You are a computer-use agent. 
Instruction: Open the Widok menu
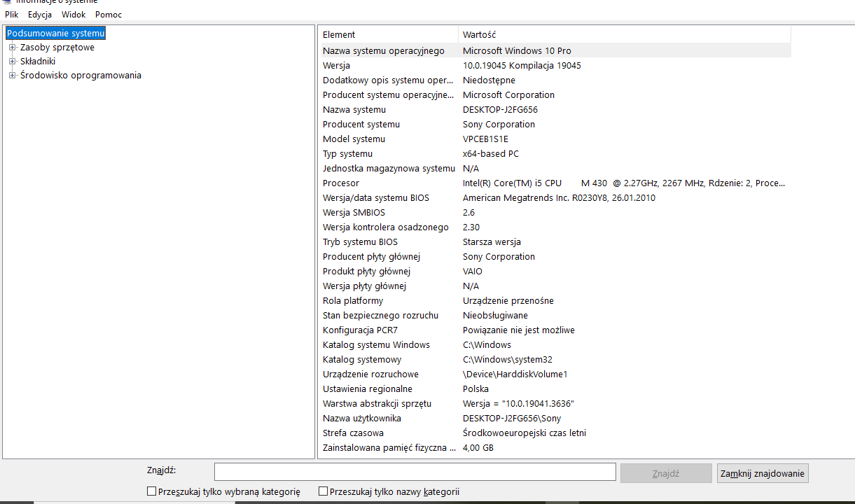click(x=74, y=14)
